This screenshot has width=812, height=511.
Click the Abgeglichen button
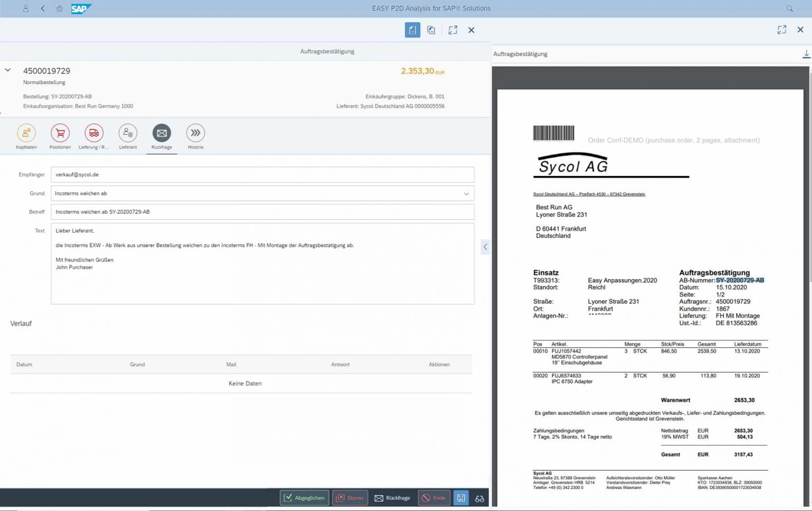(304, 497)
